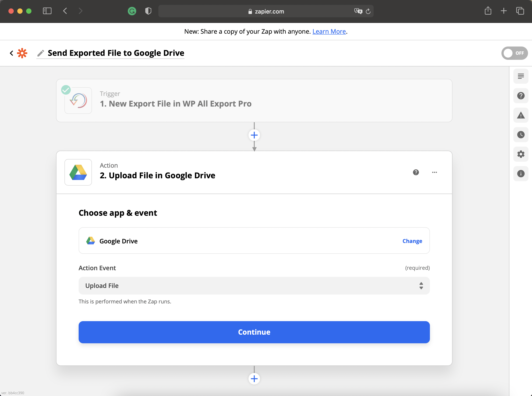Click the info details sidebar icon
Viewport: 532px width, 396px height.
point(520,174)
